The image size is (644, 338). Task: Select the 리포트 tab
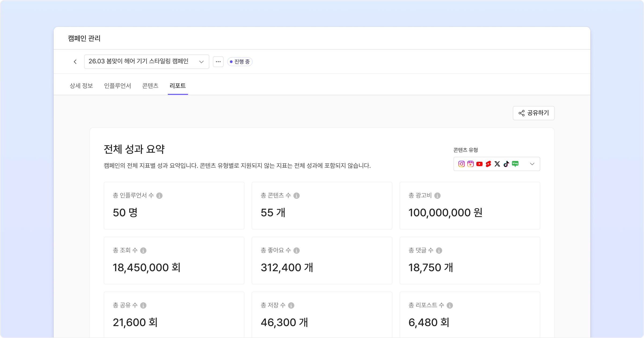178,86
